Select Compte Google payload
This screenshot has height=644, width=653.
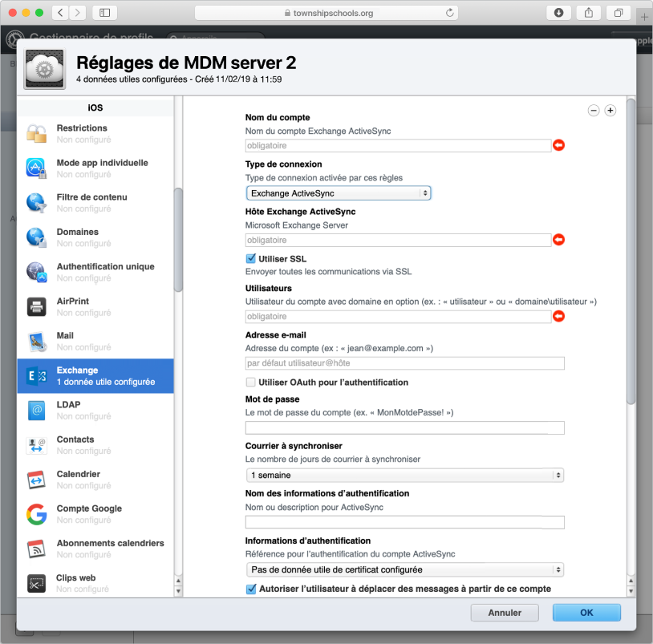[x=95, y=514]
